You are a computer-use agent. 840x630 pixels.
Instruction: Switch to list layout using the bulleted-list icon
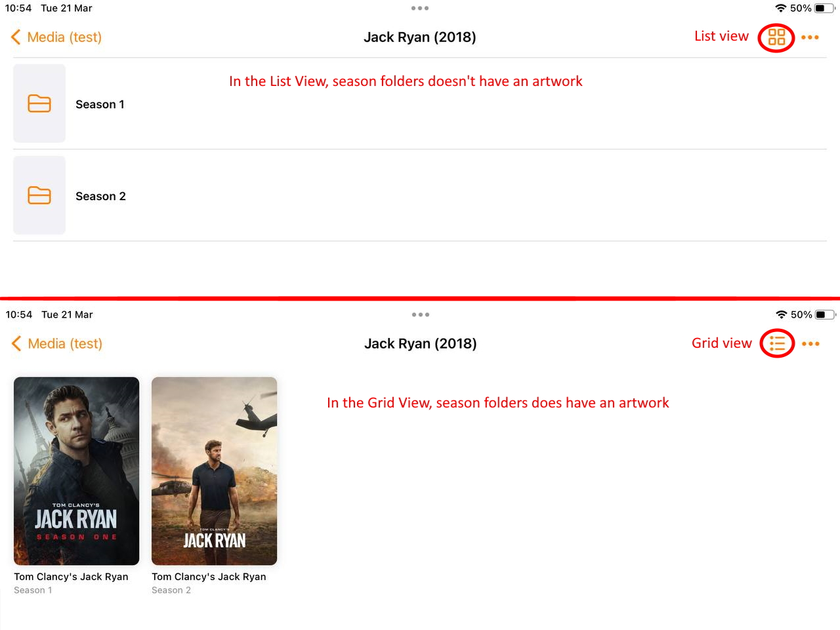click(777, 343)
